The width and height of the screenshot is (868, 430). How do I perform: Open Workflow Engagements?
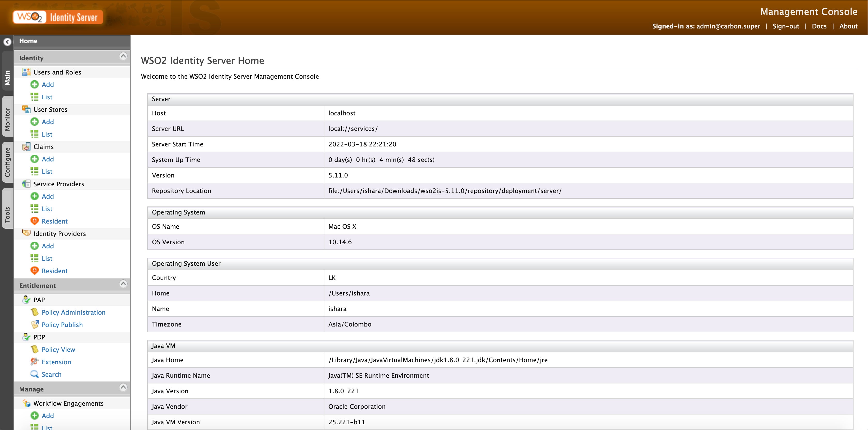68,403
